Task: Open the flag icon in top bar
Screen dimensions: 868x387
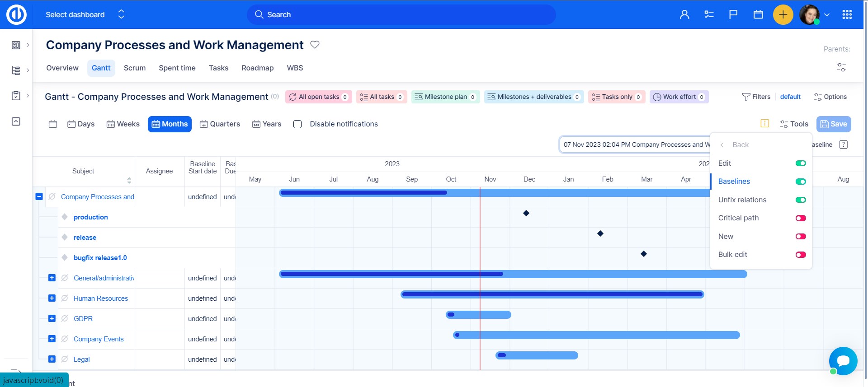Action: 733,14
